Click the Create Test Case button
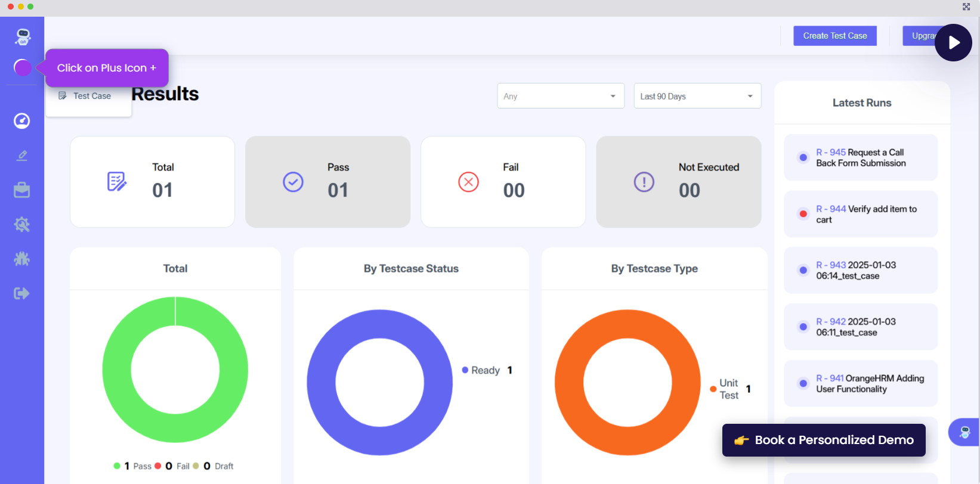 [x=834, y=36]
